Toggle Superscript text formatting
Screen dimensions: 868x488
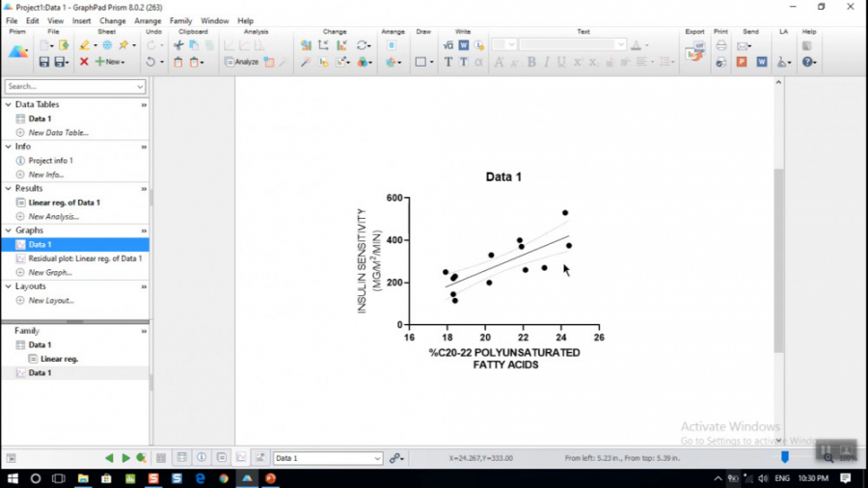pyautogui.click(x=578, y=62)
